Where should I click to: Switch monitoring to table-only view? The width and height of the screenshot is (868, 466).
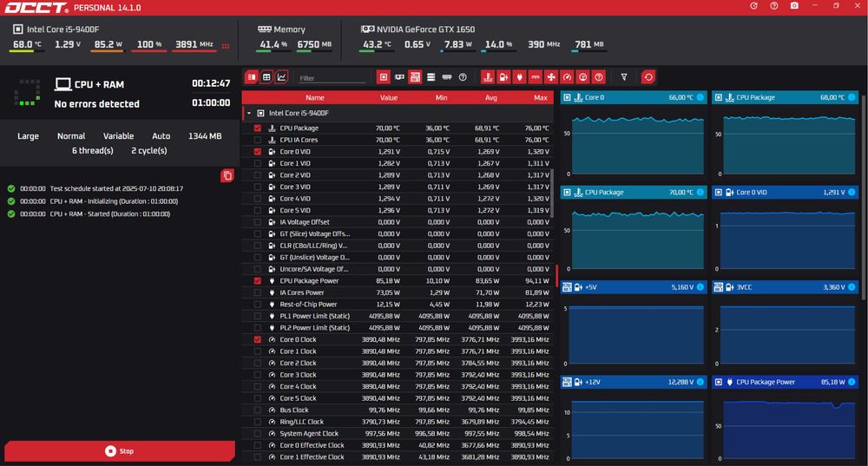[266, 77]
